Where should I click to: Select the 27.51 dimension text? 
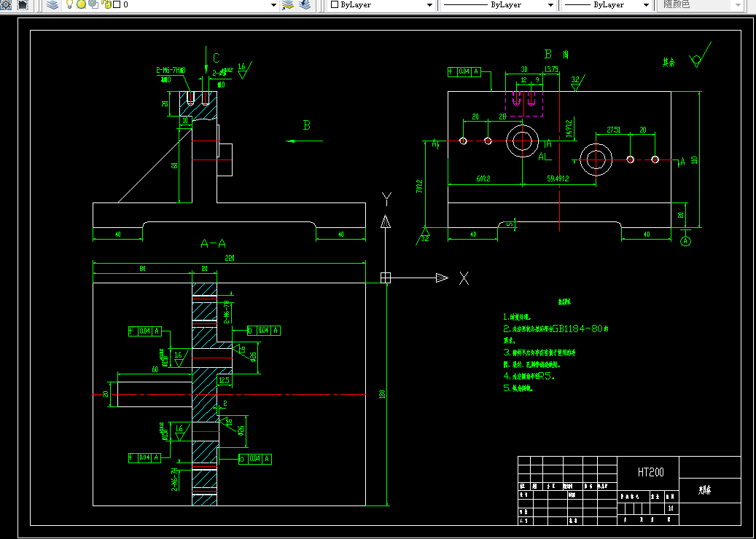click(x=614, y=130)
